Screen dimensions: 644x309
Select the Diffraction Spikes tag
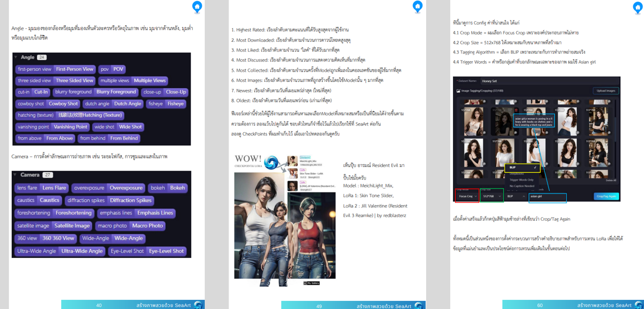[x=110, y=200]
